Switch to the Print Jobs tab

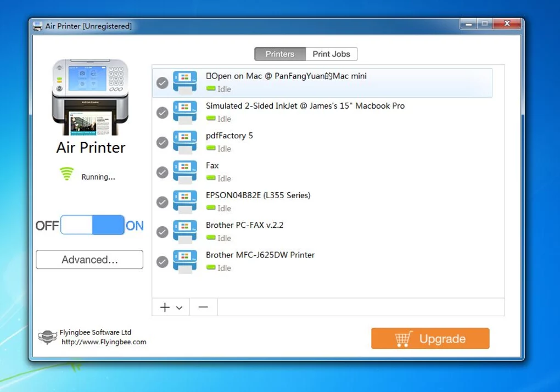[332, 54]
